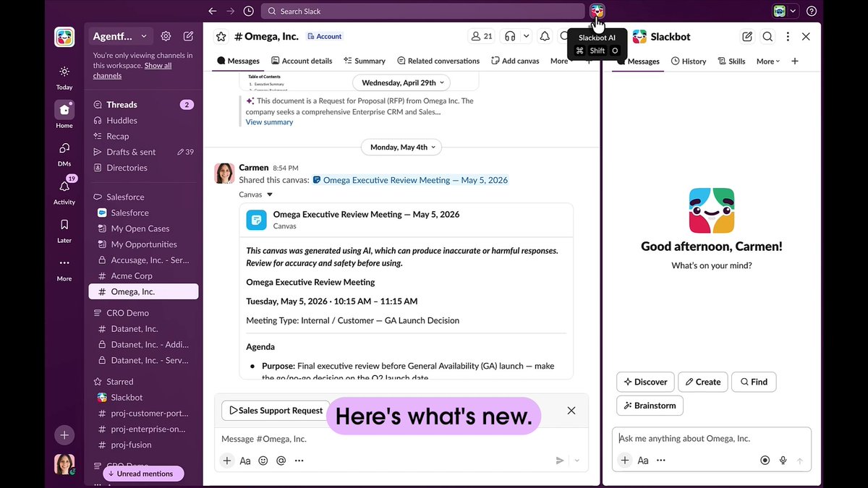Open send options dropdown arrow
This screenshot has height=488, width=868.
(x=576, y=461)
